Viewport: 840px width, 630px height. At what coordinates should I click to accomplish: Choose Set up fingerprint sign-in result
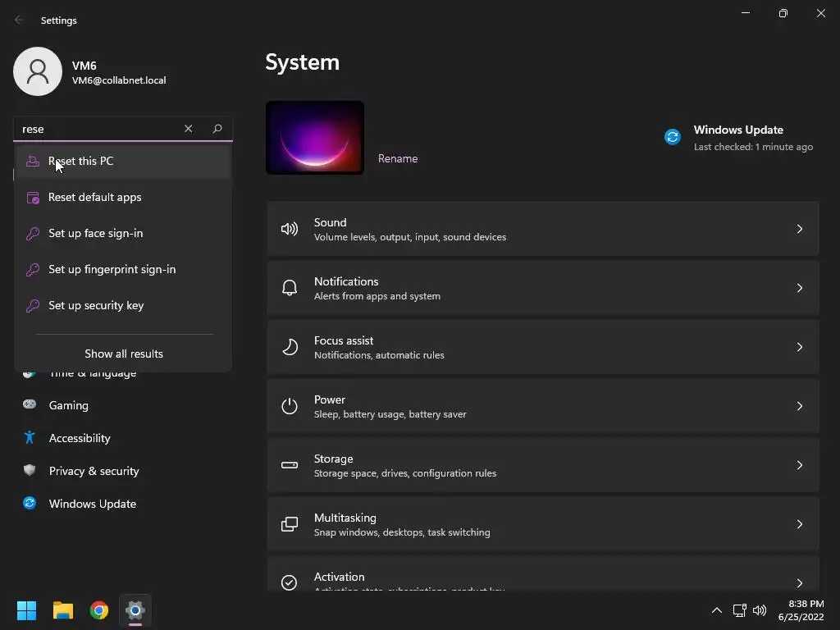coord(123,269)
